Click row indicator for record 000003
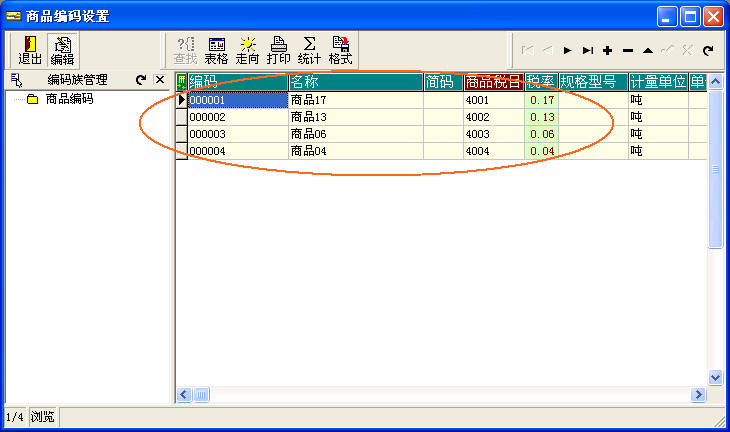 (x=182, y=134)
